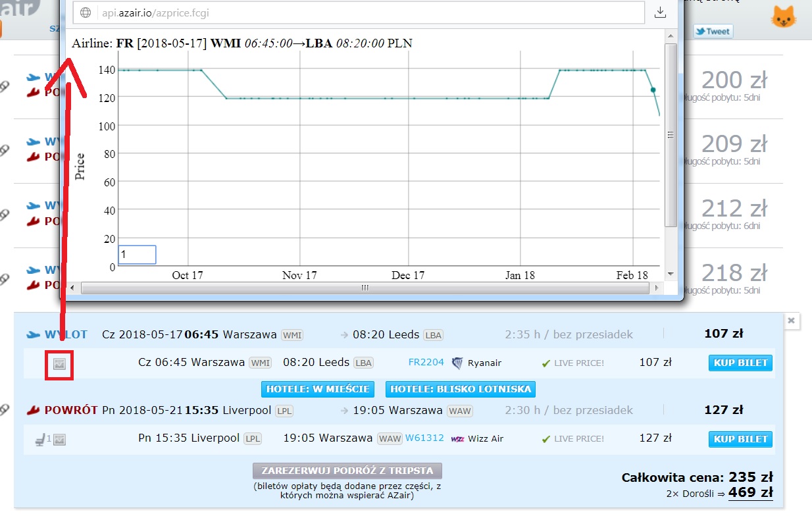This screenshot has width=812, height=518.
Task: Click the highlighted last data point on the price chart
Action: pos(653,90)
